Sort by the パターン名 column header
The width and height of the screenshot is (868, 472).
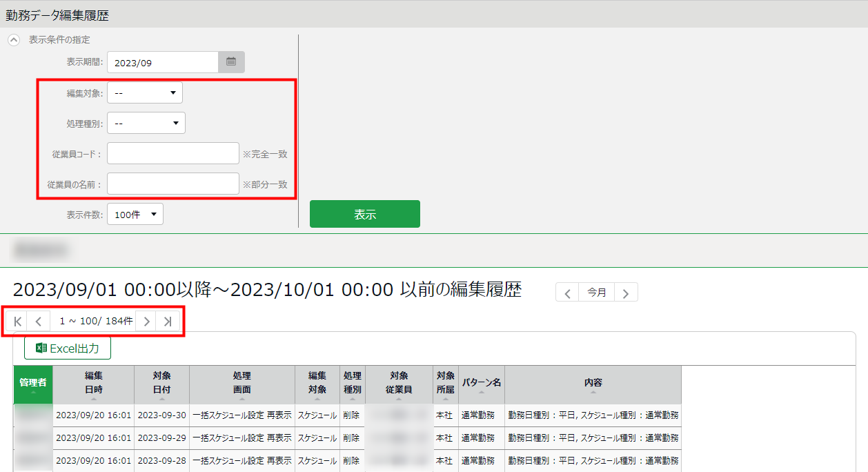481,384
